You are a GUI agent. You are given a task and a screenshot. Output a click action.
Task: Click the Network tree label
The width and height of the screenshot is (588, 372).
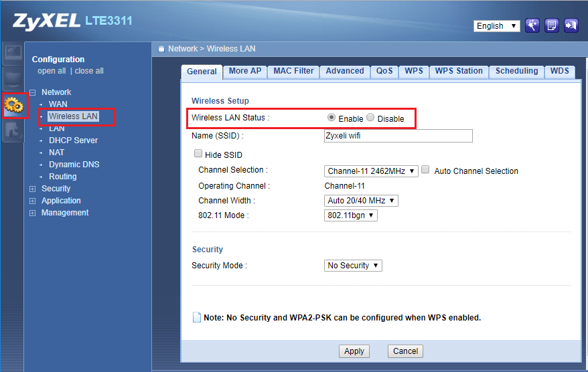click(56, 92)
